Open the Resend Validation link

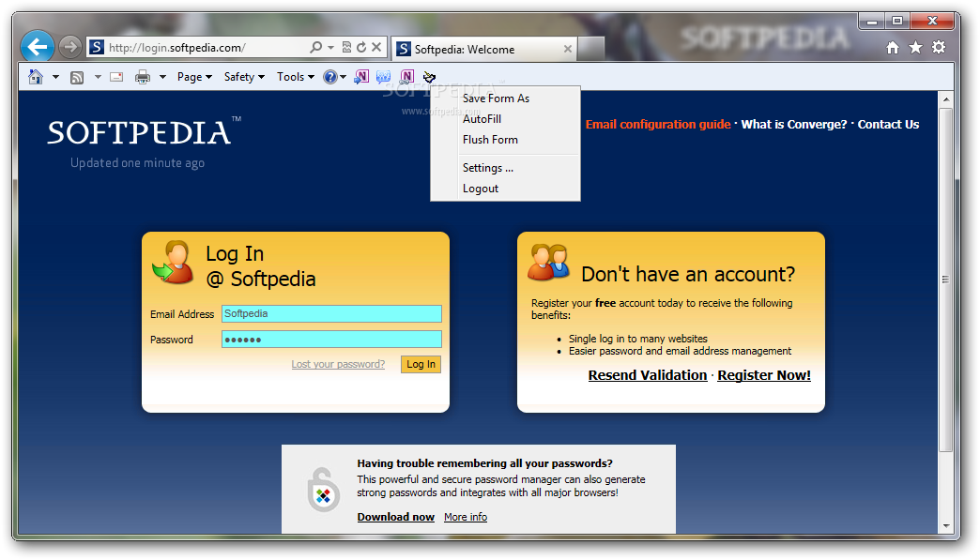(648, 375)
